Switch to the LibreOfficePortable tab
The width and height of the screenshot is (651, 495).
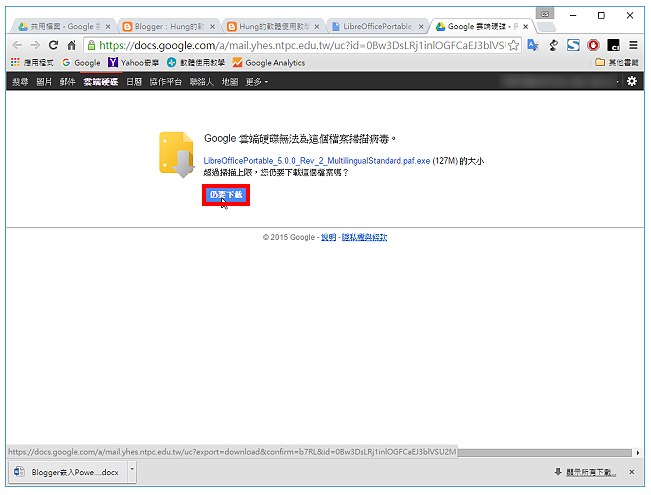377,27
